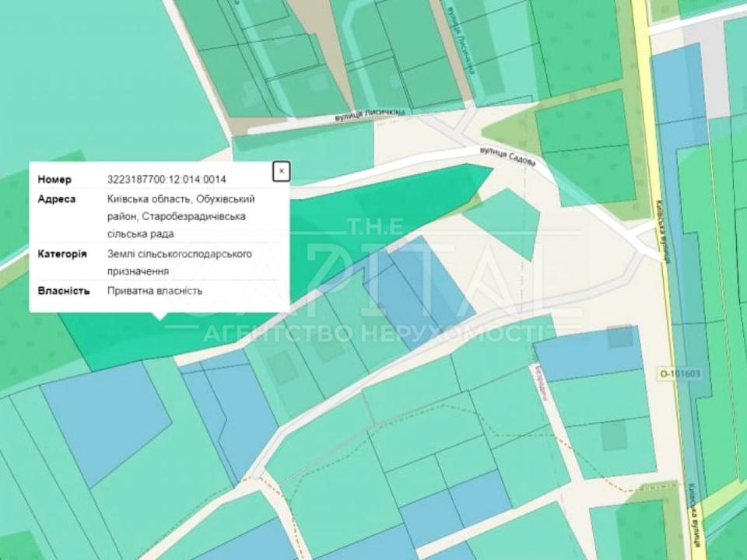Close the parcel info popup
The image size is (747, 560).
[x=282, y=172]
